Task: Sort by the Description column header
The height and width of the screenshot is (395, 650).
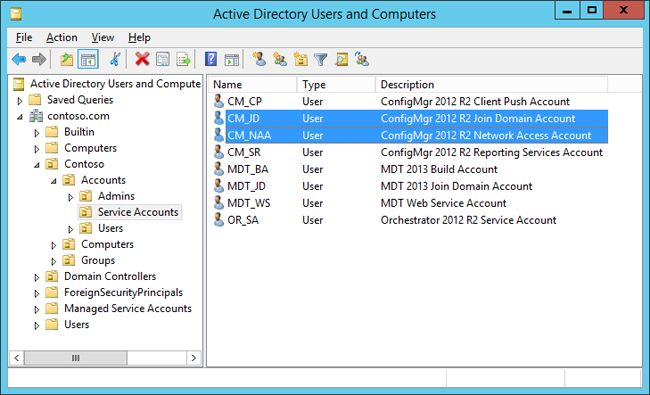Action: point(491,85)
